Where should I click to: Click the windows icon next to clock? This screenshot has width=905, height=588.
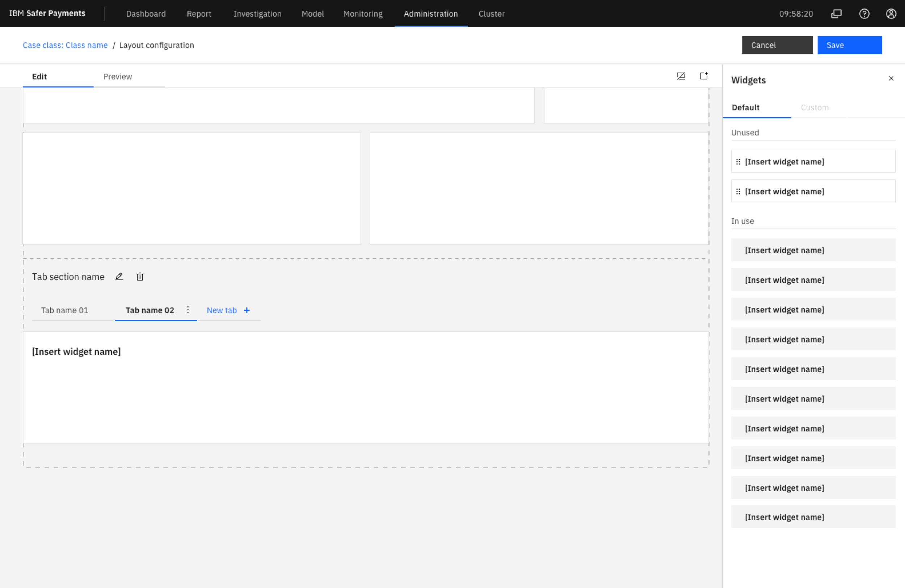pos(836,14)
